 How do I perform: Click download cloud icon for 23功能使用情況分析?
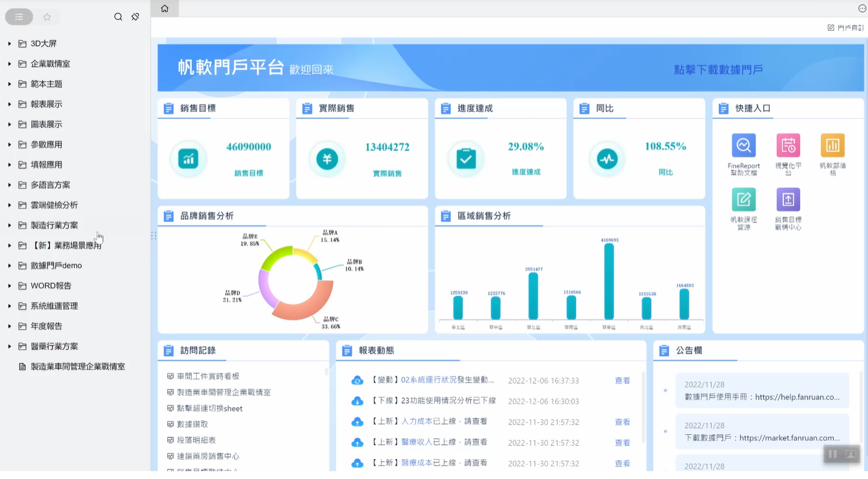pyautogui.click(x=357, y=401)
